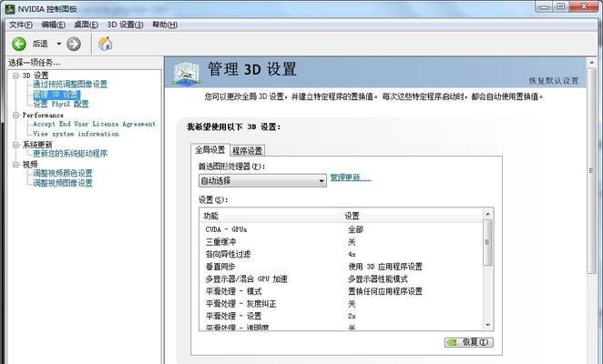Collapse the 视频 tree node
The width and height of the screenshot is (603, 364).
pyautogui.click(x=15, y=165)
